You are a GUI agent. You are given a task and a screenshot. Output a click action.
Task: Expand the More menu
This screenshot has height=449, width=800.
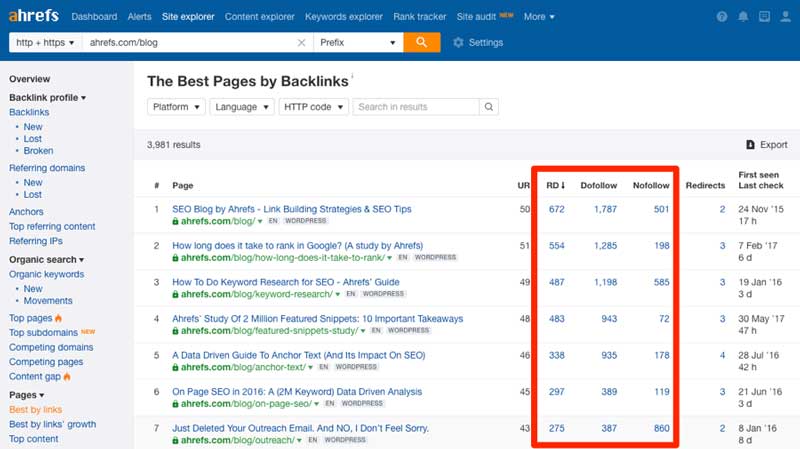click(x=539, y=17)
